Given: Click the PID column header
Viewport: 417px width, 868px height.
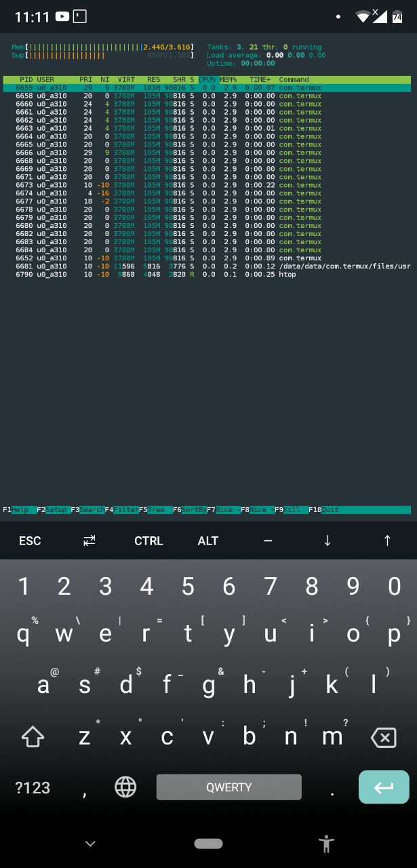Looking at the screenshot, I should click(26, 79).
